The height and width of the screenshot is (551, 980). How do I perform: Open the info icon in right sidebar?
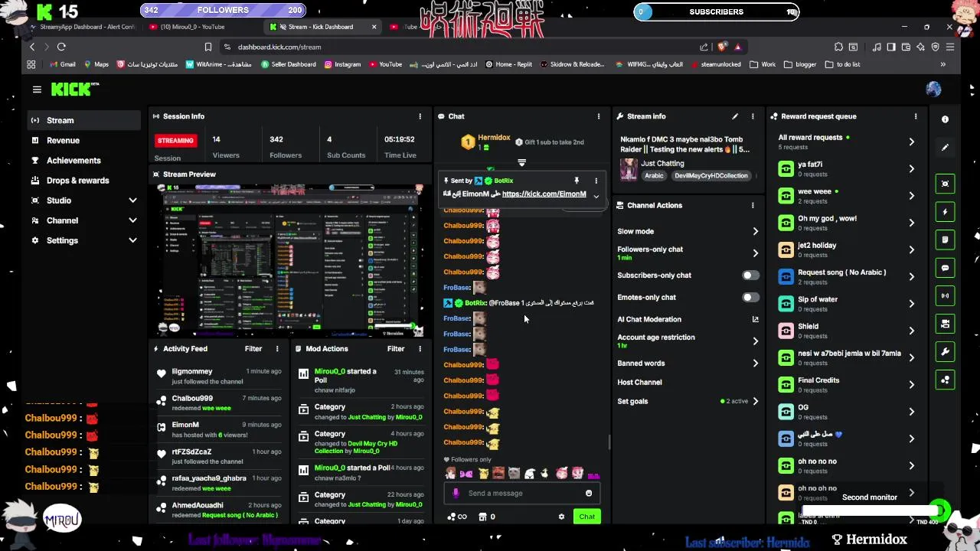pos(945,119)
